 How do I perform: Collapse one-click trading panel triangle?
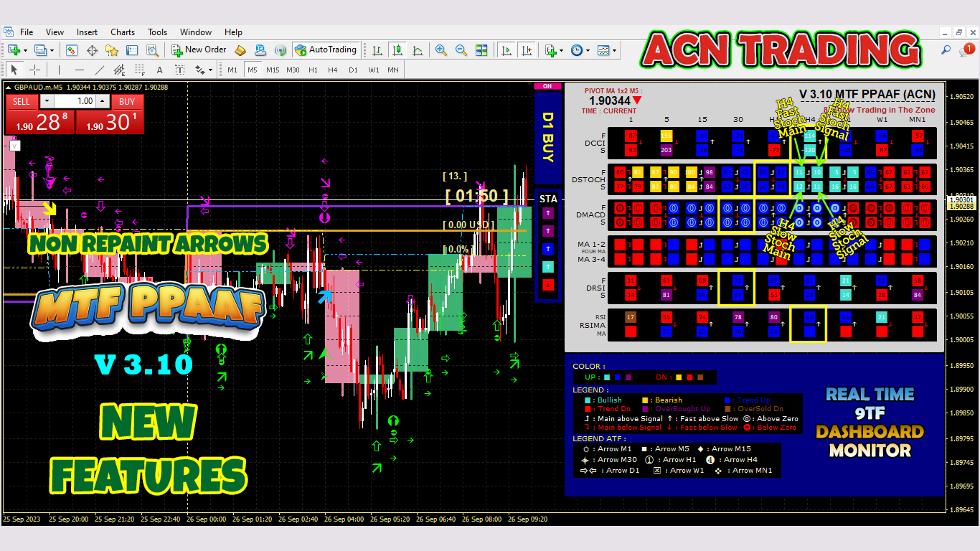[x=8, y=88]
